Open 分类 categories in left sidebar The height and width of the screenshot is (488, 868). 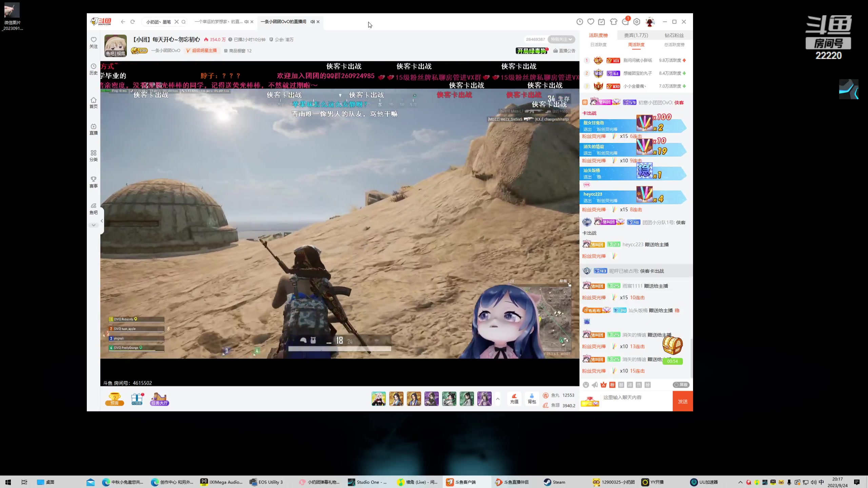(x=94, y=156)
